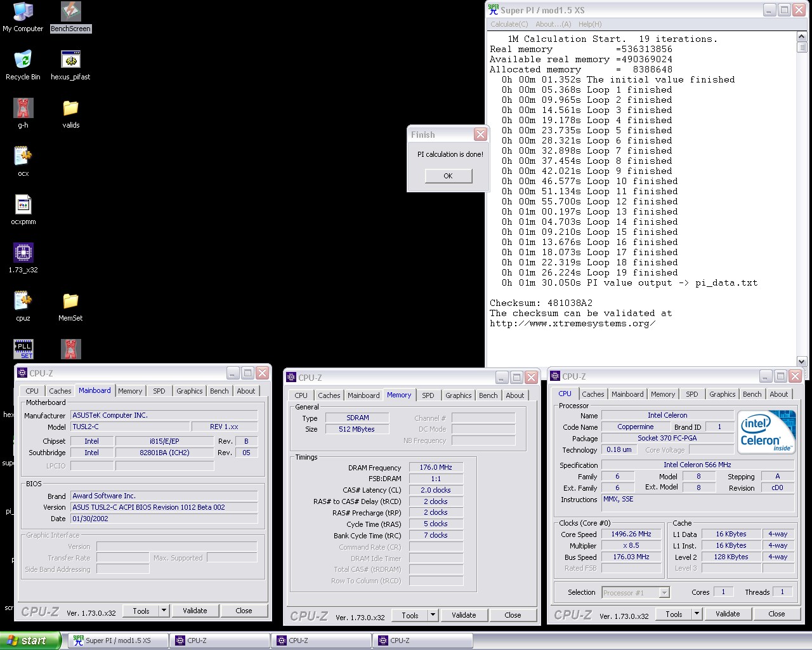Image resolution: width=812 pixels, height=650 pixels.
Task: Open Bench tab in Mainboard window
Action: click(219, 391)
